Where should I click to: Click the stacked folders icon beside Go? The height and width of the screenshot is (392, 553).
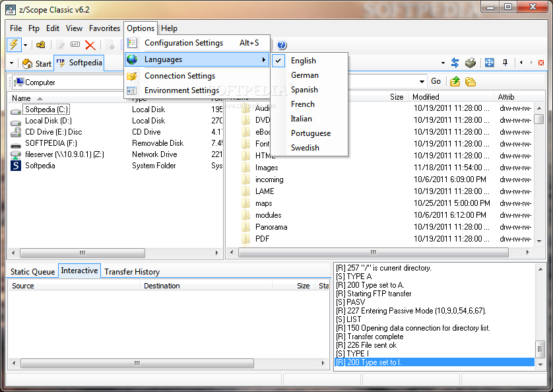pos(471,82)
